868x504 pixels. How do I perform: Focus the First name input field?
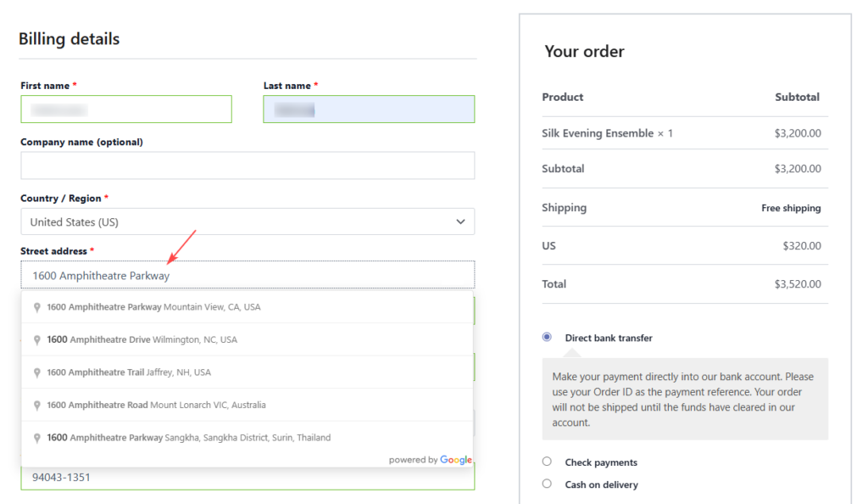125,109
